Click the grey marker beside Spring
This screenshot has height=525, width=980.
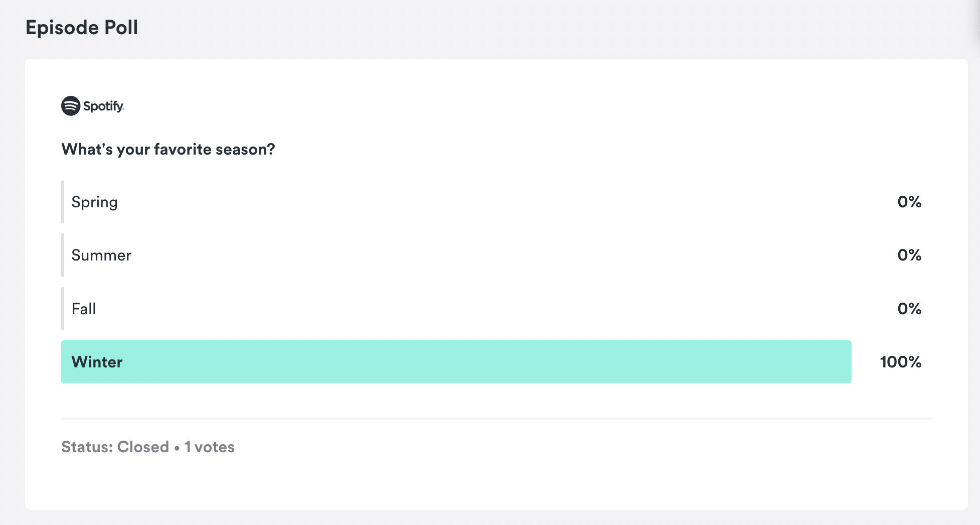63,202
